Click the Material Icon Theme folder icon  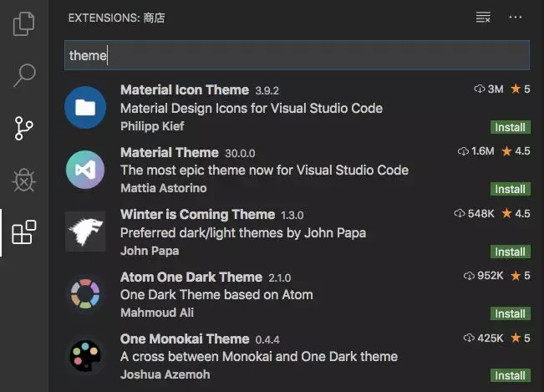click(85, 108)
